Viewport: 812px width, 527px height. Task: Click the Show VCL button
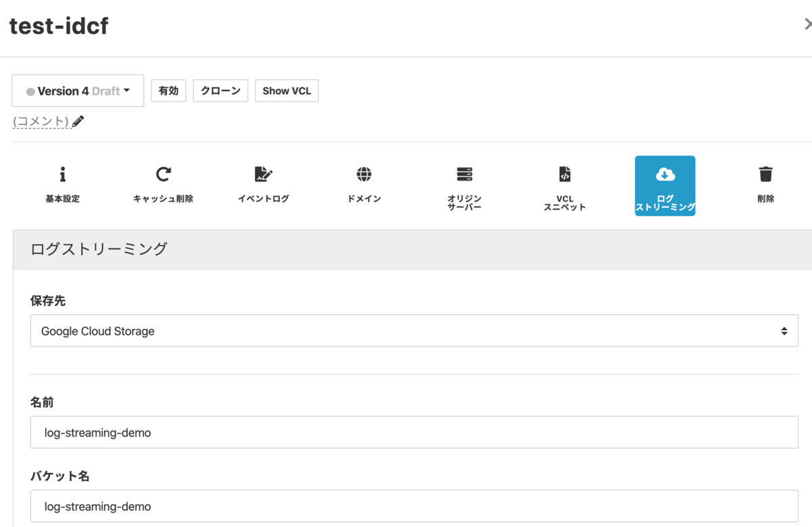pos(286,90)
